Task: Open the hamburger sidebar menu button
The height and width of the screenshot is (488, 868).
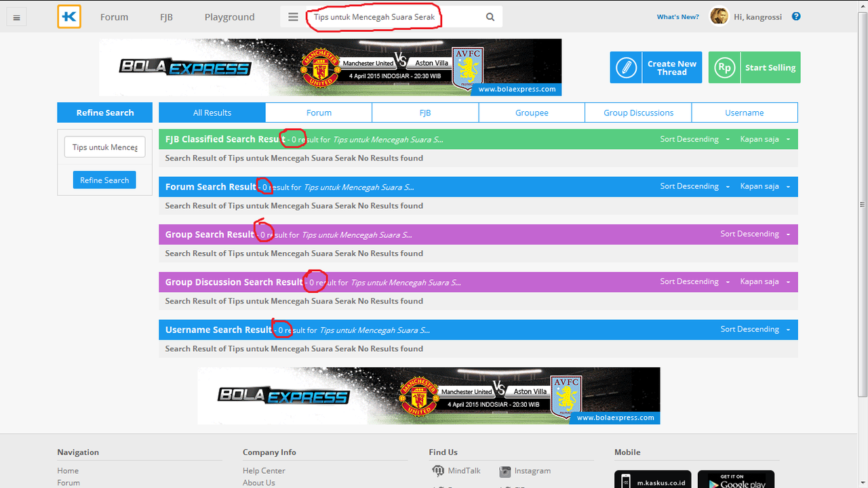Action: pyautogui.click(x=16, y=18)
